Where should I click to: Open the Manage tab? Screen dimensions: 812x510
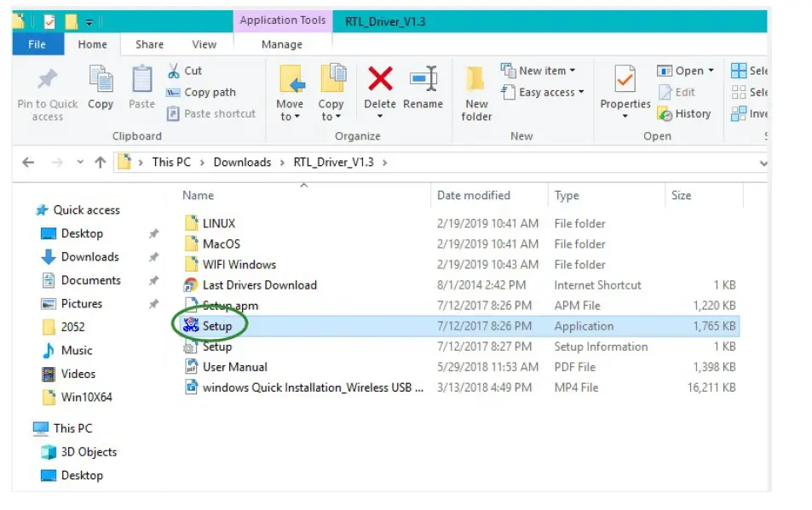[282, 44]
